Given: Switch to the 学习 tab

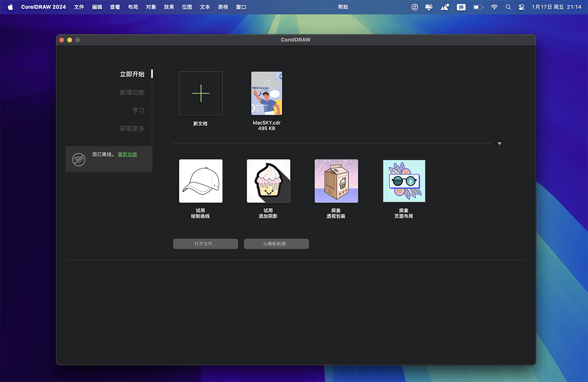Looking at the screenshot, I should click(x=138, y=111).
